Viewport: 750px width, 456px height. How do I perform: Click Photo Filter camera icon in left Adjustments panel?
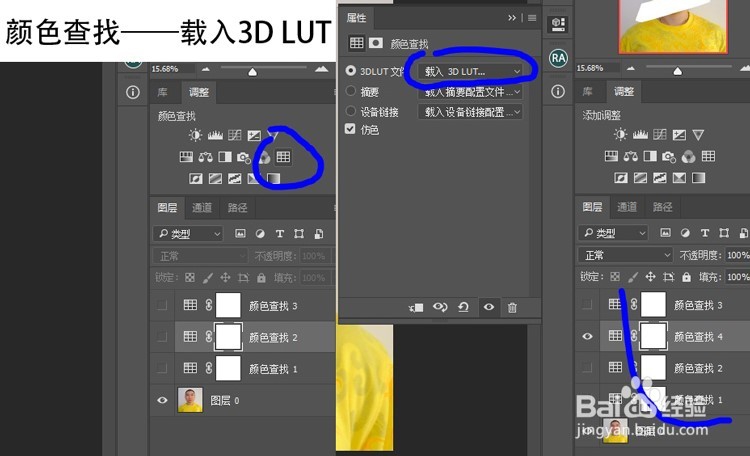click(244, 157)
